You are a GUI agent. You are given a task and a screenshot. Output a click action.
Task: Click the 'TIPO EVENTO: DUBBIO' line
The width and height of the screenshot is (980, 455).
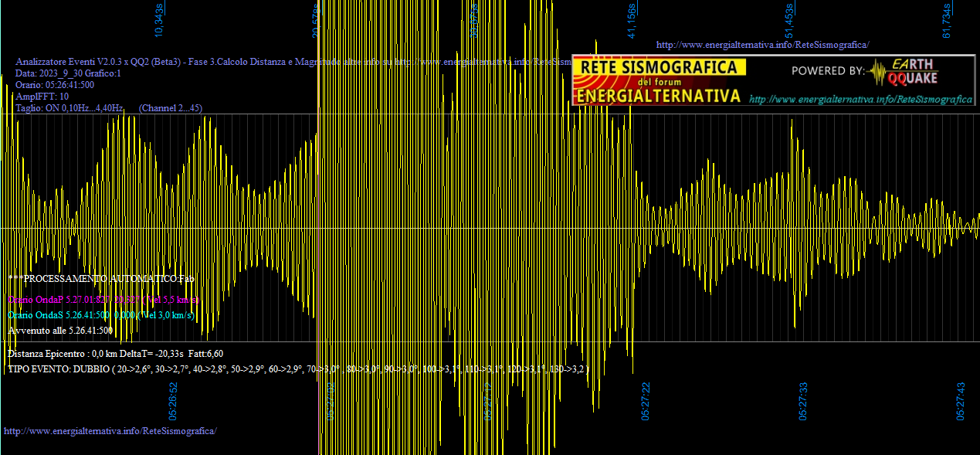(299, 369)
